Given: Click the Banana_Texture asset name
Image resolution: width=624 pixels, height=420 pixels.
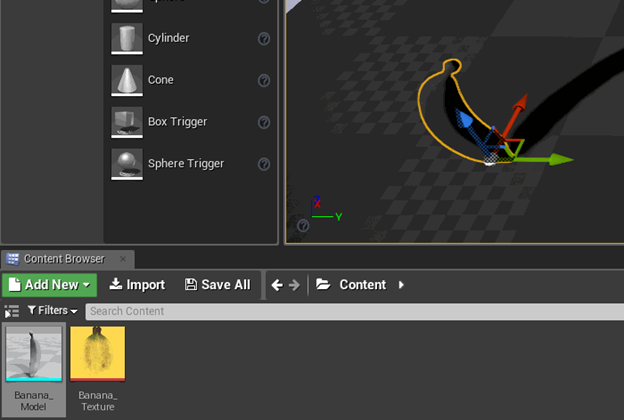Looking at the screenshot, I should (x=98, y=401).
